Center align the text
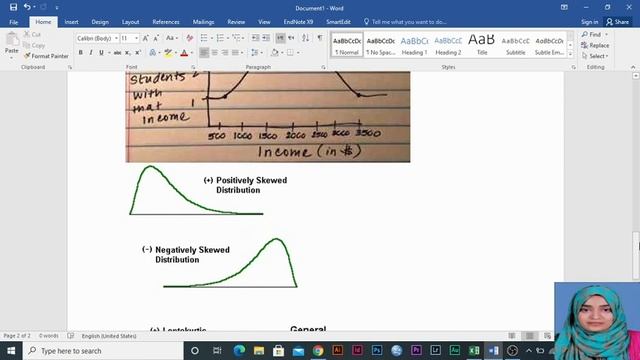Viewport: 640px width, 360px height. pos(215,53)
